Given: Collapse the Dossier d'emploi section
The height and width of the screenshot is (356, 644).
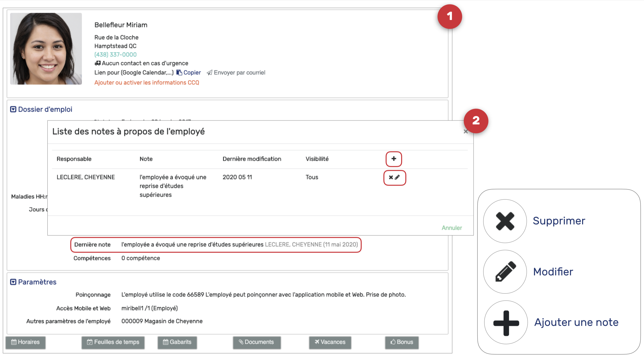Looking at the screenshot, I should tap(13, 109).
